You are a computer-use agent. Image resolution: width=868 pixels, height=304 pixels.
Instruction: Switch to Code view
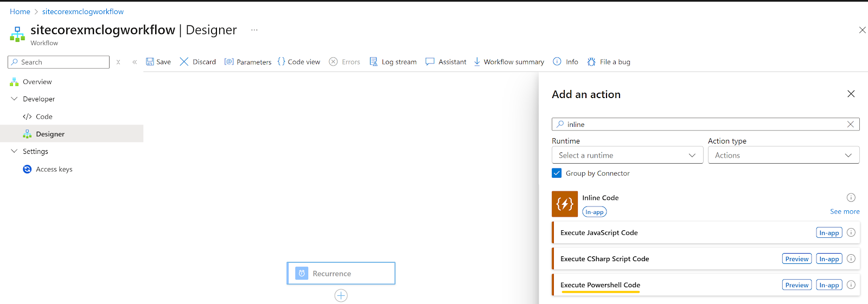299,62
